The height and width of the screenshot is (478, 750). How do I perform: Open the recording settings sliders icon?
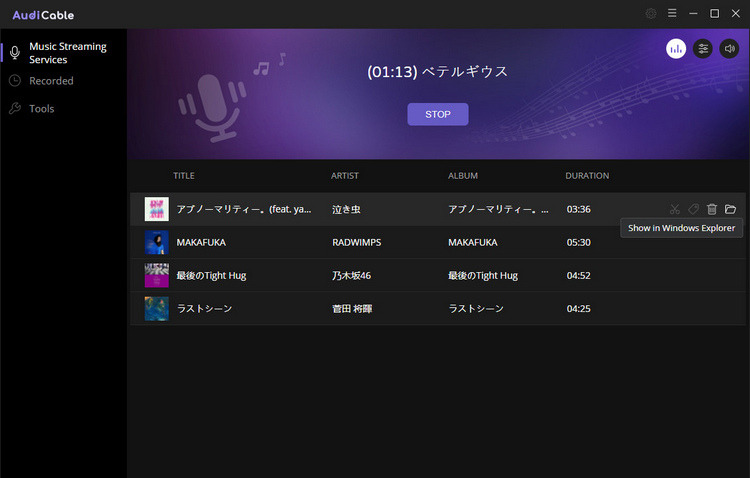click(703, 49)
